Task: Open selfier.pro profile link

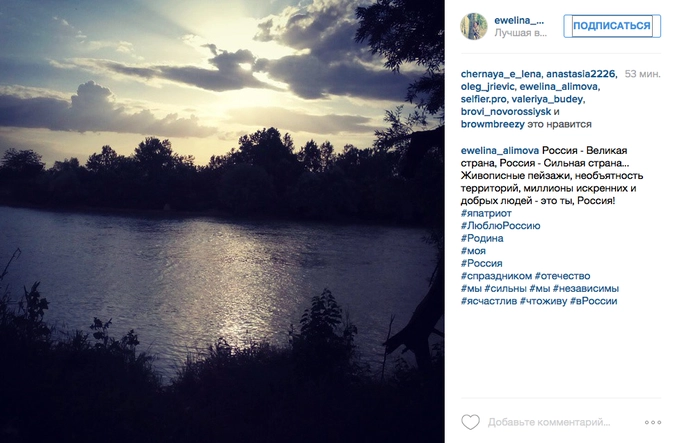Action: tap(483, 99)
